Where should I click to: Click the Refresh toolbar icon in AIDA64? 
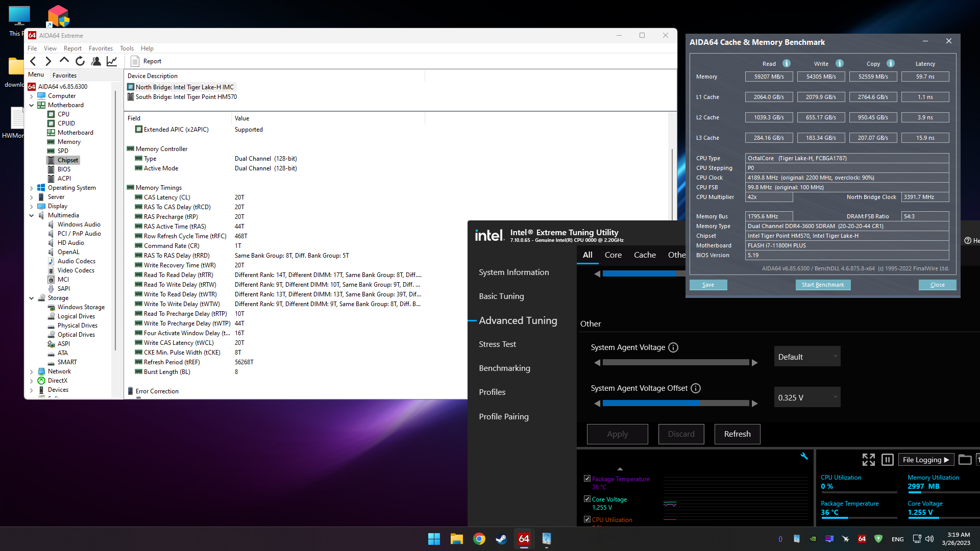(x=80, y=61)
